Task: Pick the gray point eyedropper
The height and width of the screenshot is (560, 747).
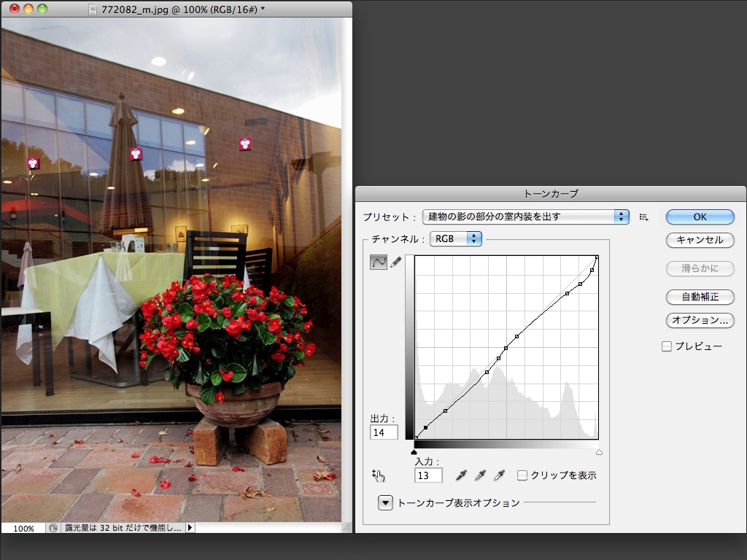Action: coord(480,475)
